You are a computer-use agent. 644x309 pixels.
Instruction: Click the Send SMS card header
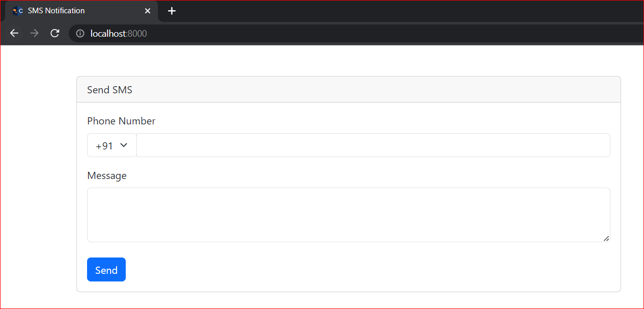click(348, 90)
